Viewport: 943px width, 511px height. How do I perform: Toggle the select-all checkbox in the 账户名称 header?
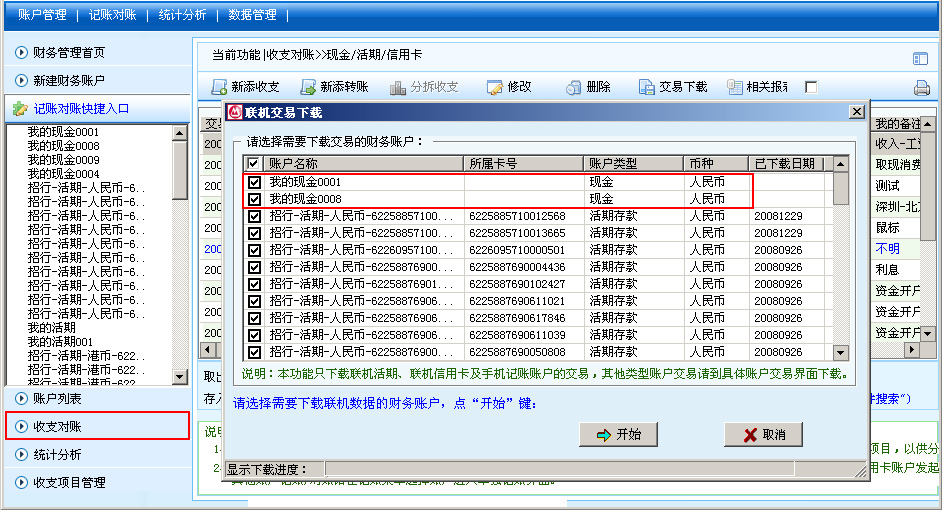(x=254, y=163)
